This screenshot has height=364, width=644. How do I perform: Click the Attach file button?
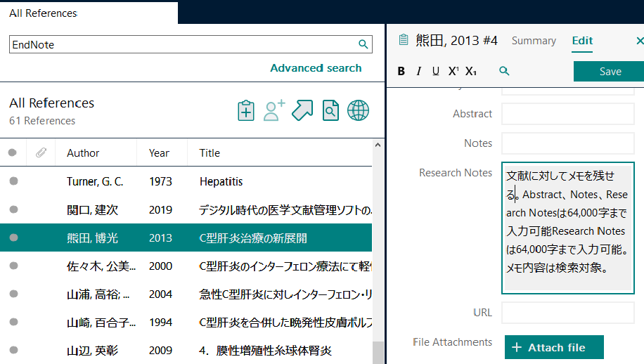(x=554, y=347)
